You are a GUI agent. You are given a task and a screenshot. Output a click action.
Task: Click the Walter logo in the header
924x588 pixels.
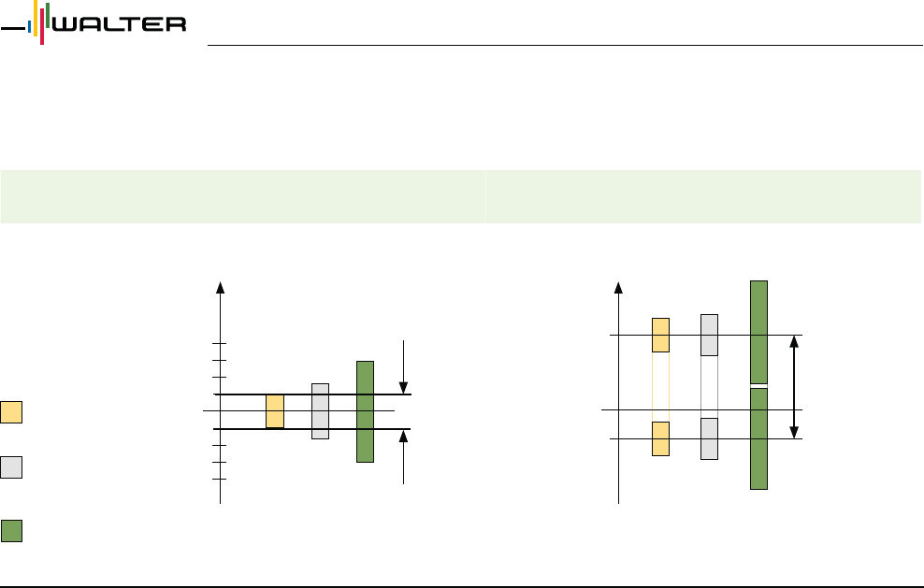point(94,24)
